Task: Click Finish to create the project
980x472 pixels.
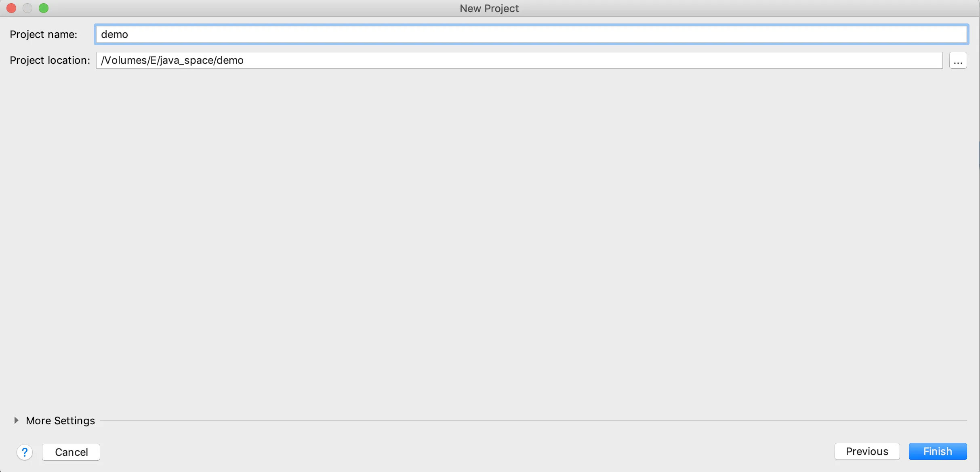Action: (x=938, y=451)
